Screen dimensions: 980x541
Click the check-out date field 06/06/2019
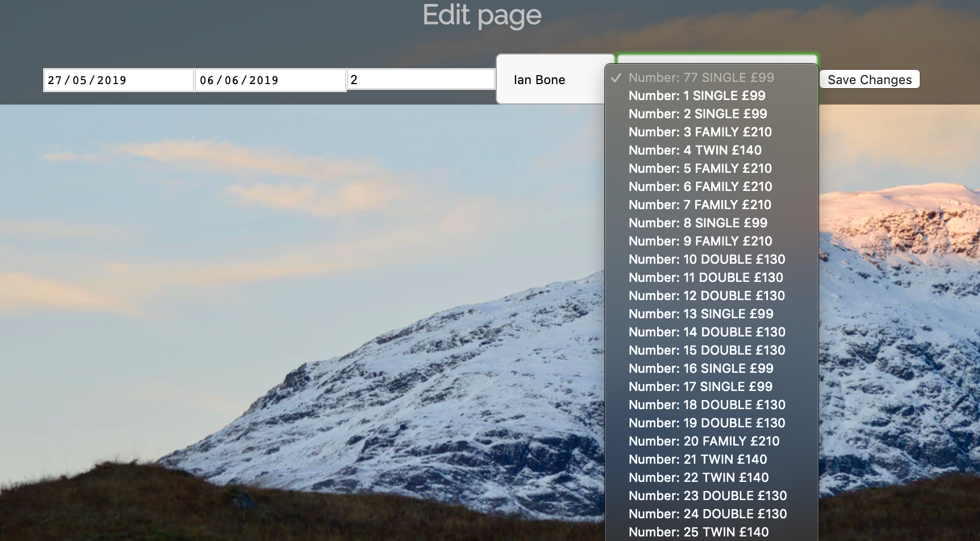pyautogui.click(x=270, y=80)
